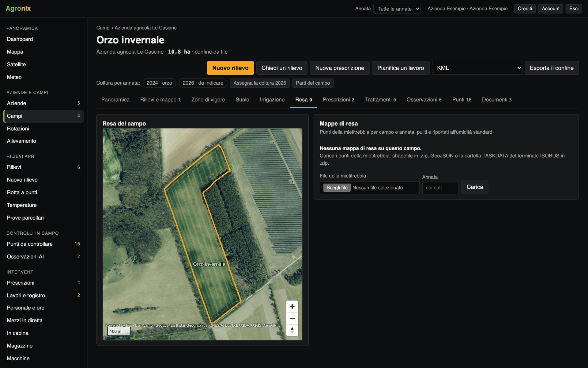This screenshot has height=368, width=588.
Task: Focus the Annata 'dai dati' input field
Action: [440, 188]
